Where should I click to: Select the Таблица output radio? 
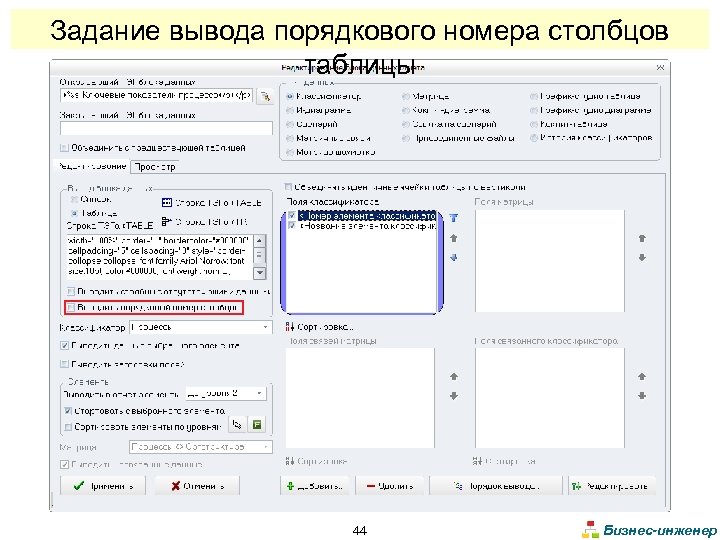pyautogui.click(x=74, y=213)
